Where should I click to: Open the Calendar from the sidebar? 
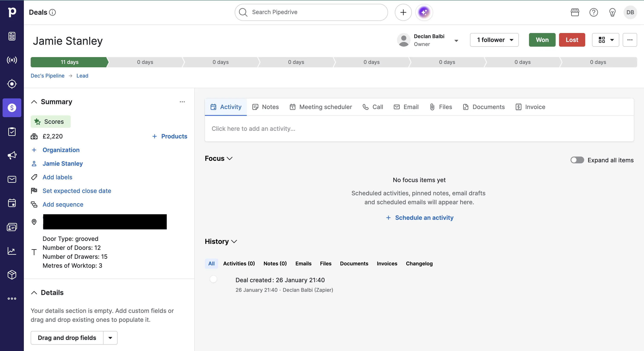click(12, 203)
